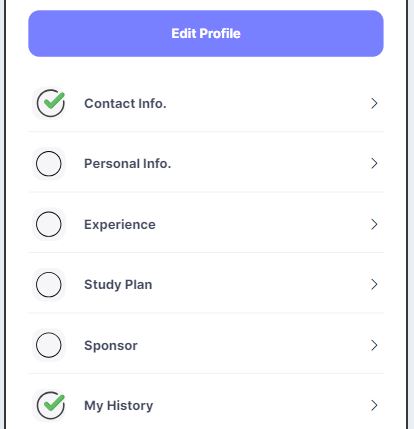
Task: Click the unchecked status circle beside Sponsor
Action: coord(49,345)
